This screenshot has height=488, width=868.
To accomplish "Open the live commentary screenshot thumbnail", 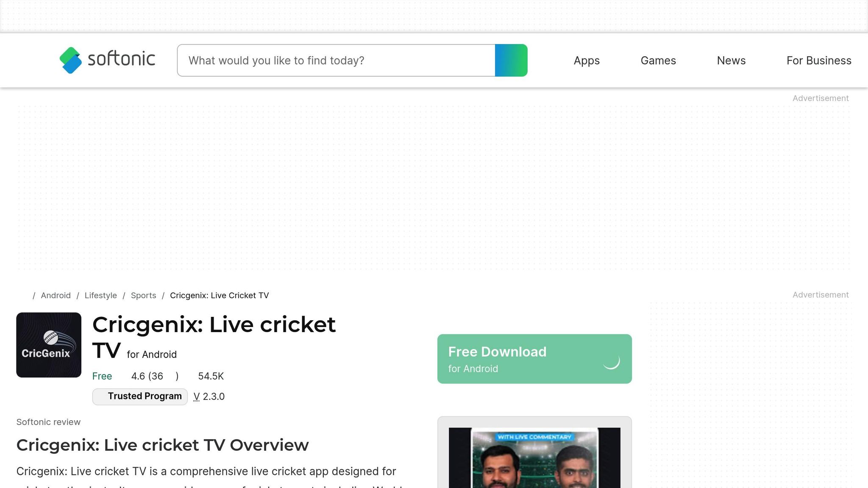I will tap(534, 457).
